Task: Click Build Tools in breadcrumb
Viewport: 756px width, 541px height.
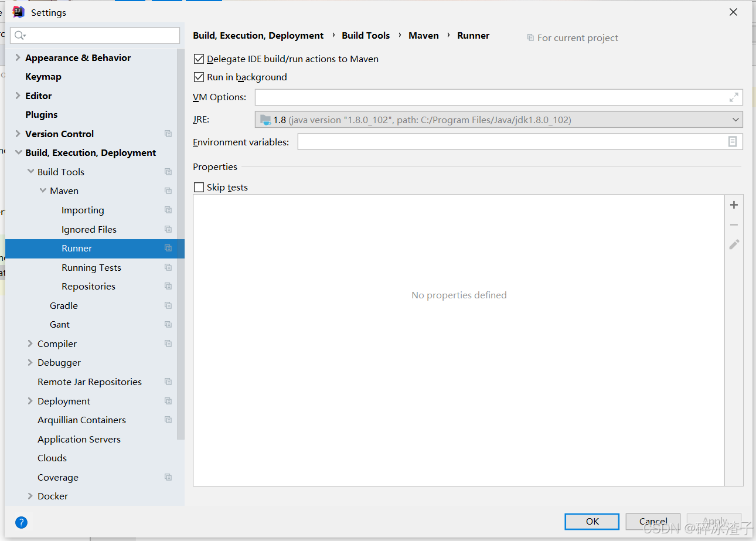Action: coord(366,35)
